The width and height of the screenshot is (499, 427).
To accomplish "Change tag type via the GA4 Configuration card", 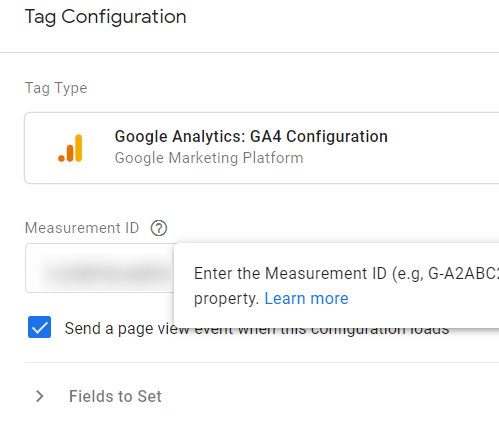I will pyautogui.click(x=262, y=148).
